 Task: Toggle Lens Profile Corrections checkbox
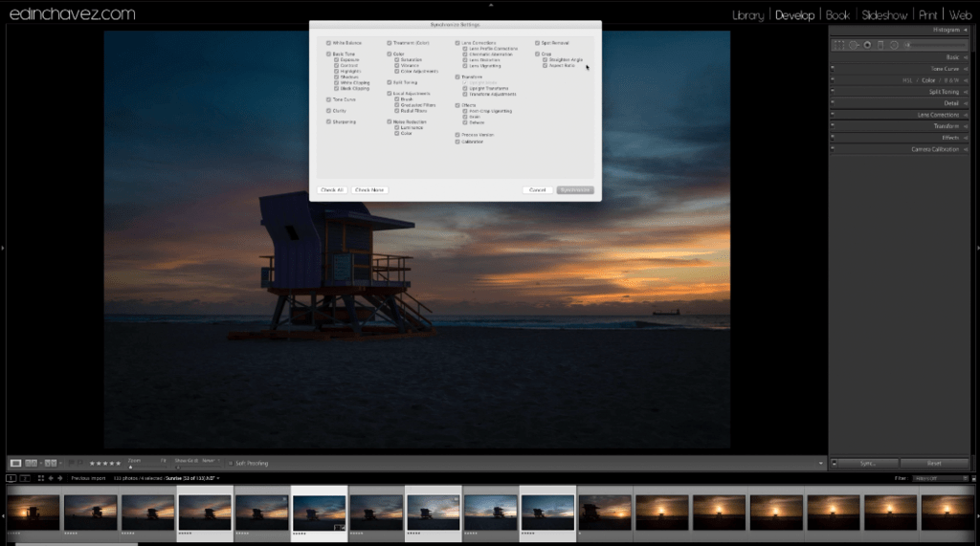pyautogui.click(x=465, y=49)
